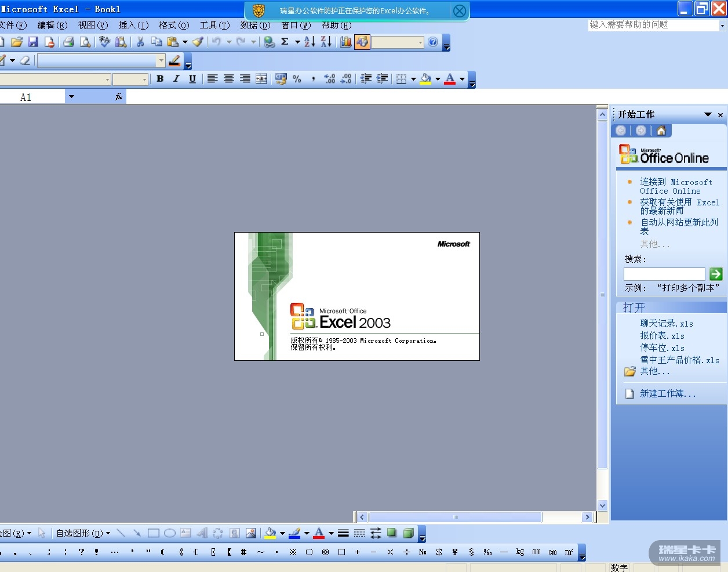
Task: Click the yellow Fill Color bucket in the formatting toolbar
Action: click(426, 79)
